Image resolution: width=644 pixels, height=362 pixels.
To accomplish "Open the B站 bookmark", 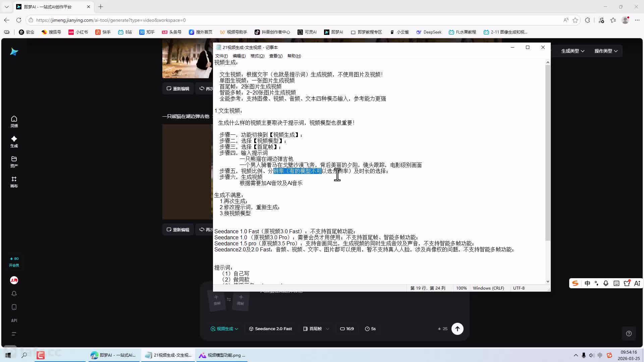I will 125,32.
